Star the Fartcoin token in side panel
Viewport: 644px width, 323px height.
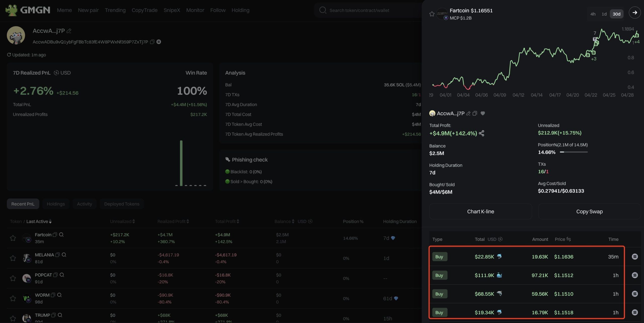[432, 14]
